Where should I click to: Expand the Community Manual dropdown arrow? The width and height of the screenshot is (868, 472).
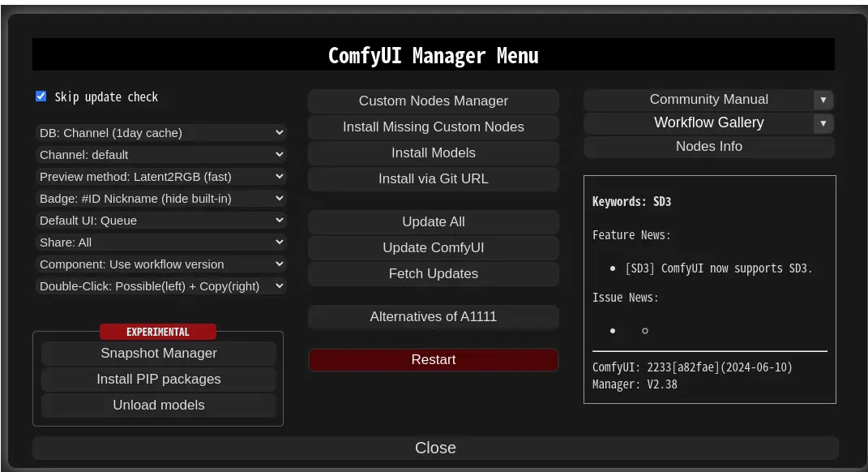click(823, 100)
